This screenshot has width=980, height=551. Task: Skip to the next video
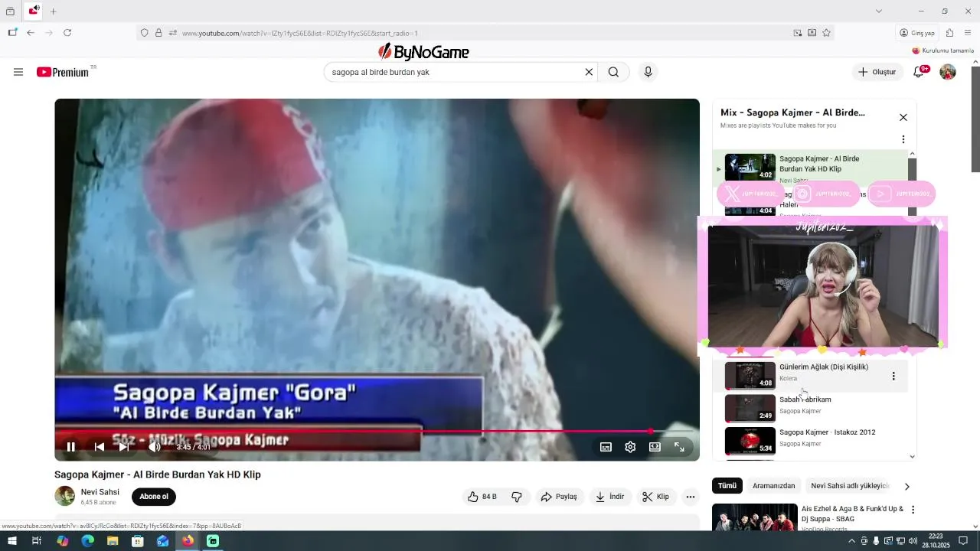tap(124, 447)
